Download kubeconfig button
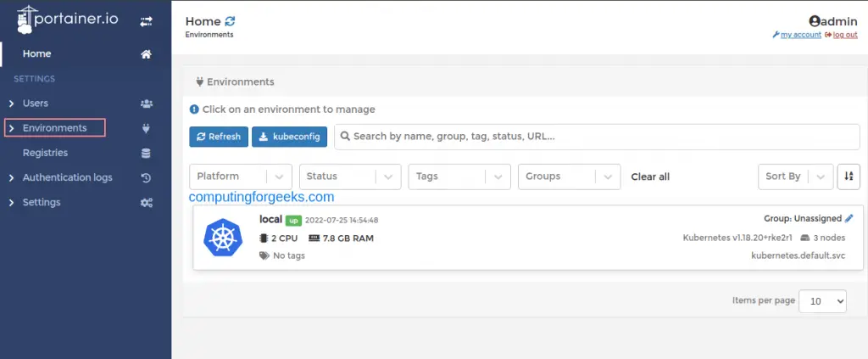 pos(290,137)
